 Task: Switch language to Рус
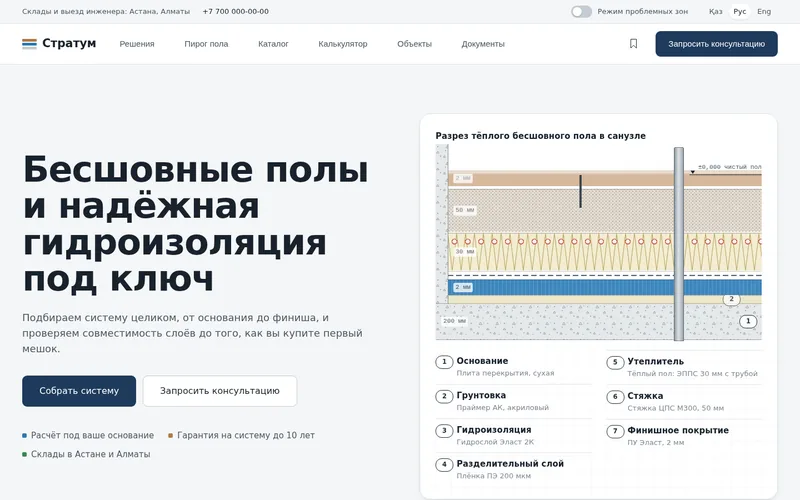pos(740,11)
